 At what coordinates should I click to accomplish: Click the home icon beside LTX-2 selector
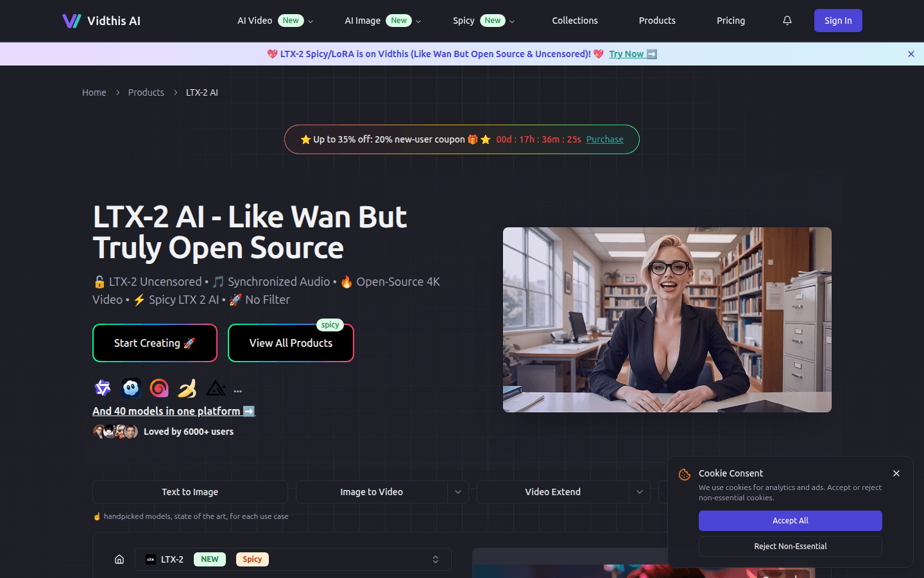pos(119,559)
